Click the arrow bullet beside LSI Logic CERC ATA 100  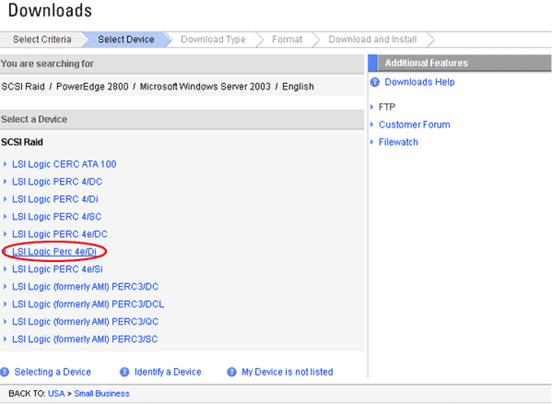point(5,164)
